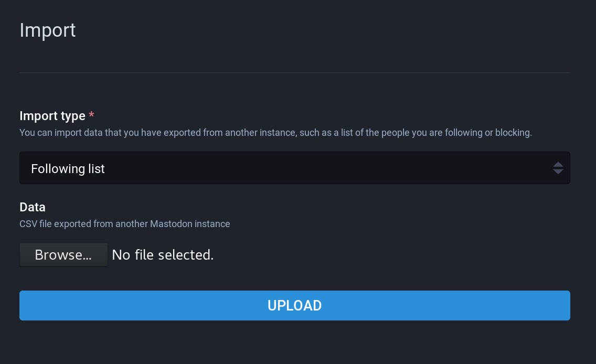Select the Following list dropdown field
Viewport: 596px width, 364px height.
click(x=294, y=168)
